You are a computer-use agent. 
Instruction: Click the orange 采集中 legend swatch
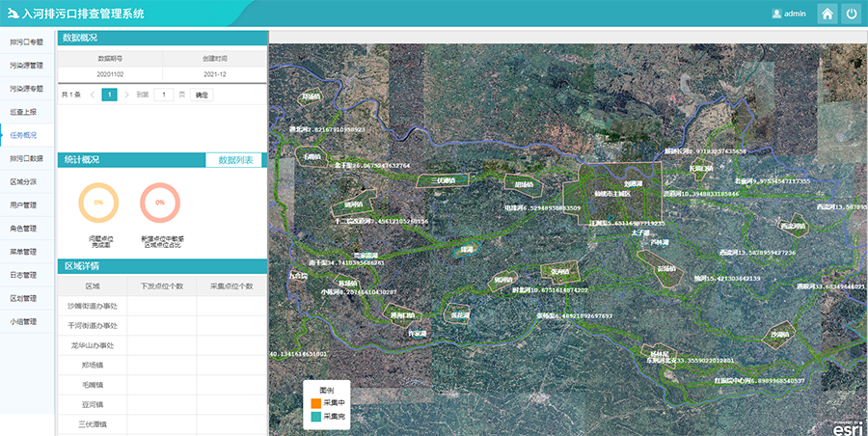tap(314, 401)
